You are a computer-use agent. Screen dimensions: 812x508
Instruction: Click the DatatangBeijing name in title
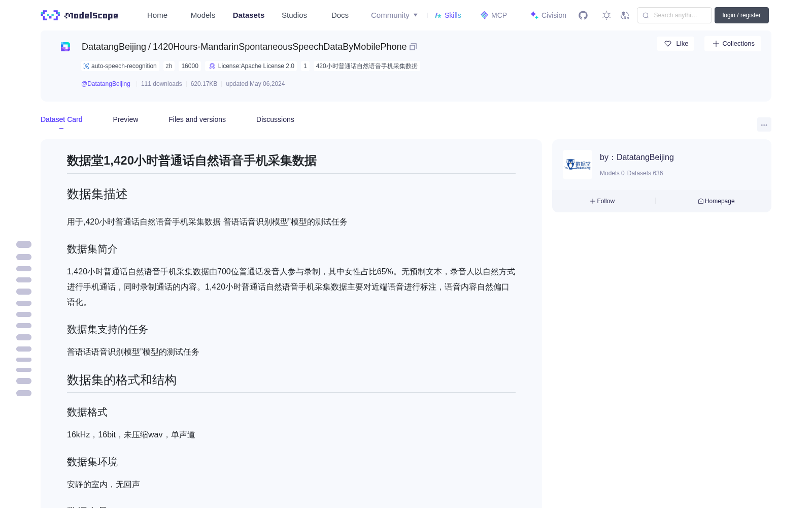point(114,47)
